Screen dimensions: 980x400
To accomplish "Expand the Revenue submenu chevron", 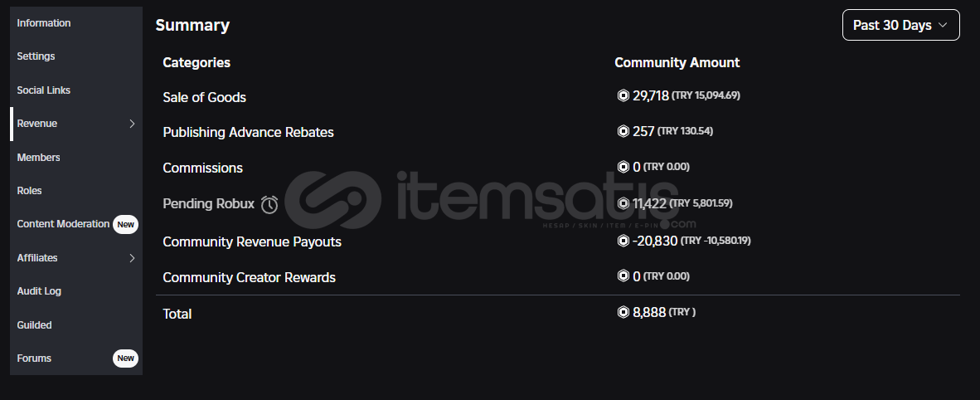I will (132, 124).
